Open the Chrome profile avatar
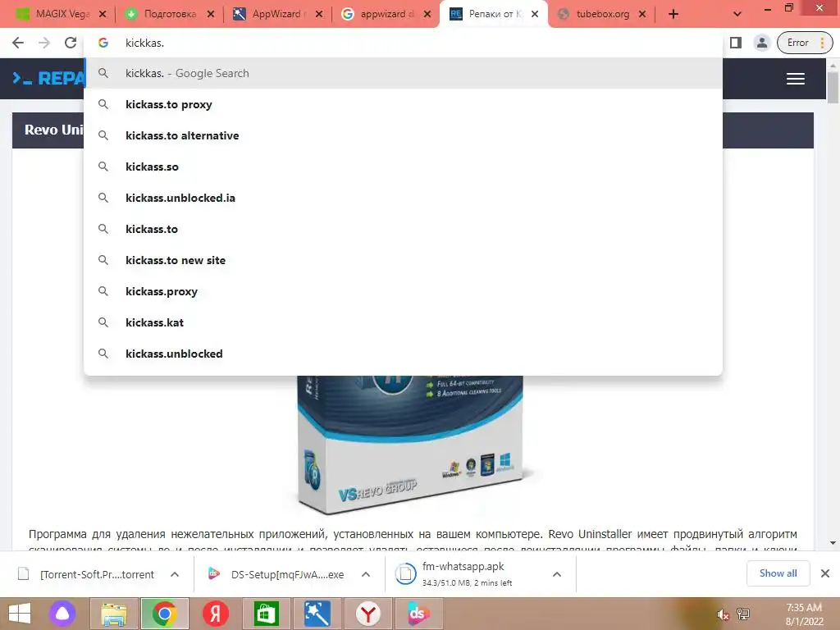The height and width of the screenshot is (630, 840). [x=761, y=43]
